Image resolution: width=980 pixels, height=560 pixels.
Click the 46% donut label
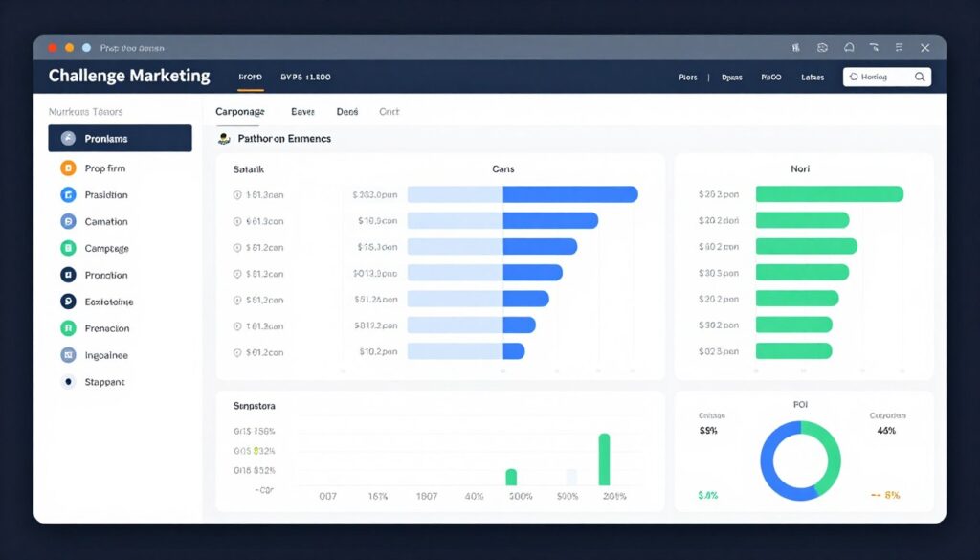pos(886,431)
